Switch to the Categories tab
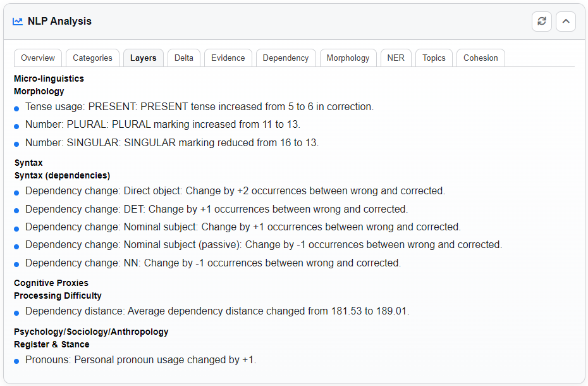This screenshot has width=588, height=386. [92, 58]
